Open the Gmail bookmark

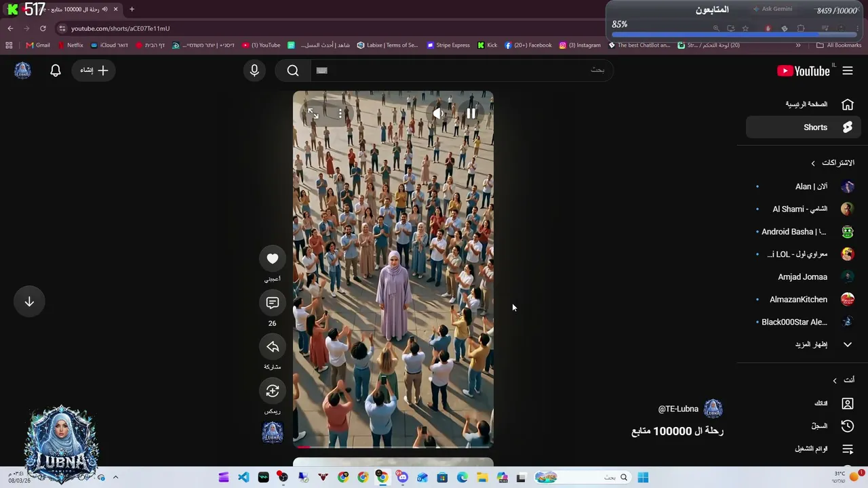point(37,45)
